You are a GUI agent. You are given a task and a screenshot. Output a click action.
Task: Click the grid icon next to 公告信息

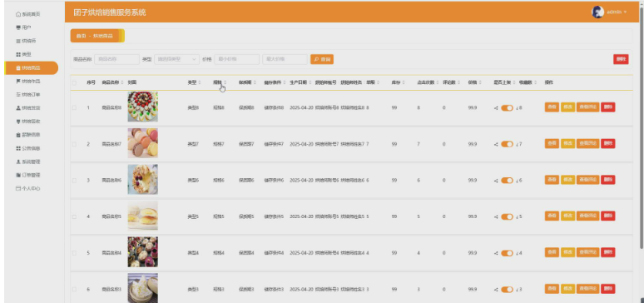coord(18,148)
